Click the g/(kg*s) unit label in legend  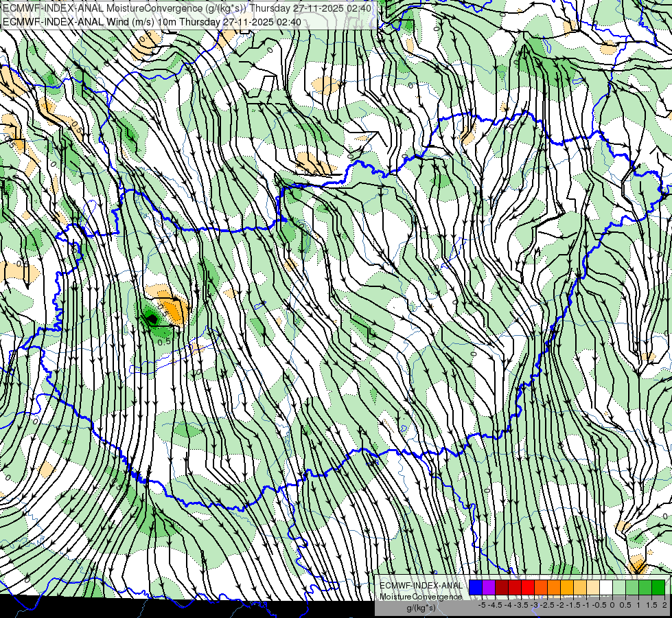[421, 608]
